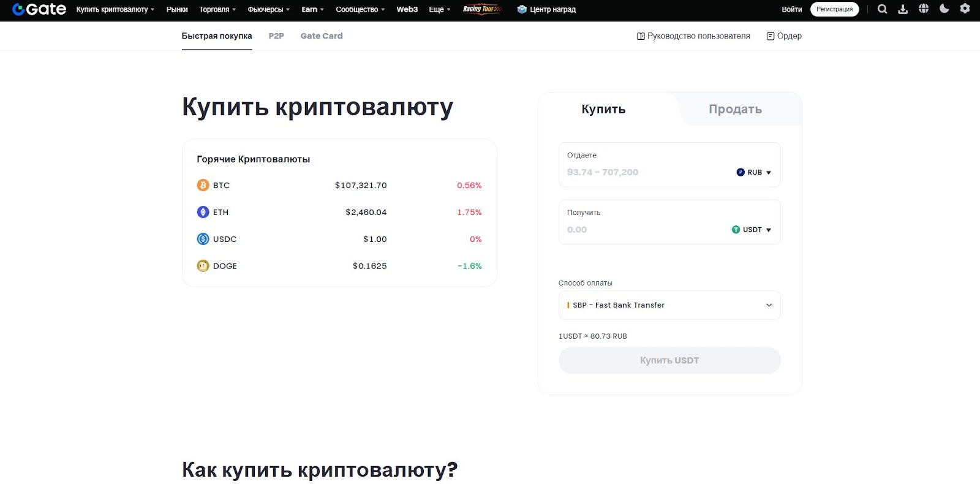980x484 pixels.
Task: Click the BTC coin icon
Action: pos(203,185)
